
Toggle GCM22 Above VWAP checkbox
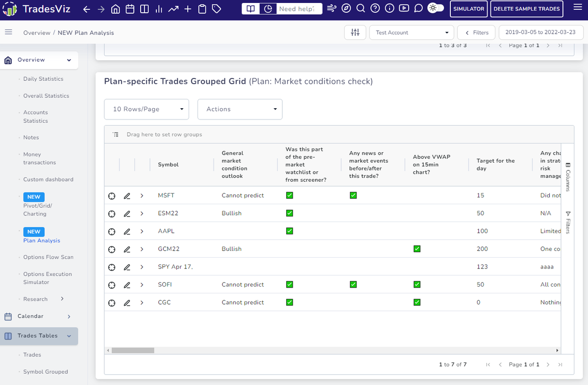pyautogui.click(x=416, y=249)
